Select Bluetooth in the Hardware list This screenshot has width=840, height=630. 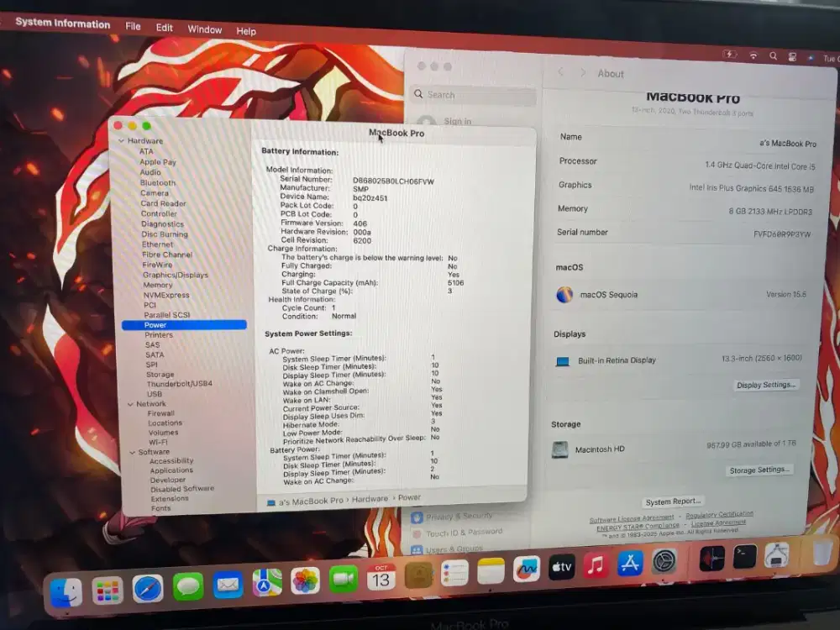point(158,182)
